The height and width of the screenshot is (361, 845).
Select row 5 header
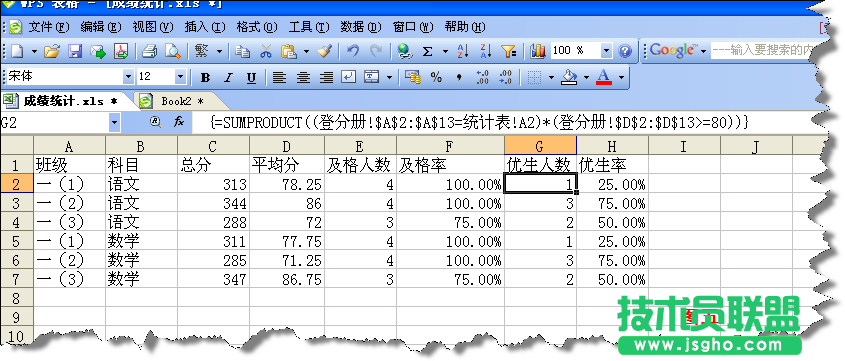click(16, 241)
